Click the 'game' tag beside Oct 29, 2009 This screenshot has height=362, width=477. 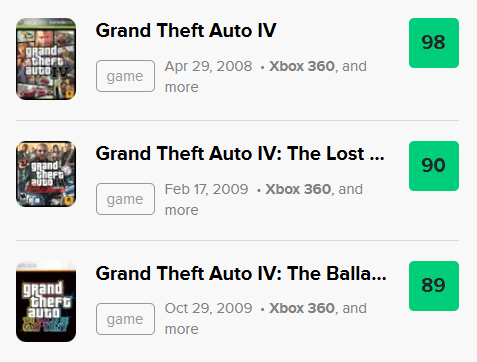pos(125,319)
